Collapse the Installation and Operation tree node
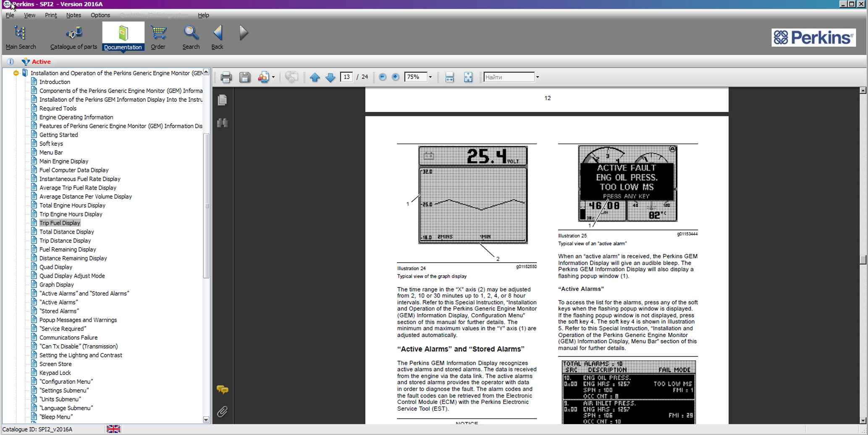This screenshot has width=868, height=435. (16, 73)
